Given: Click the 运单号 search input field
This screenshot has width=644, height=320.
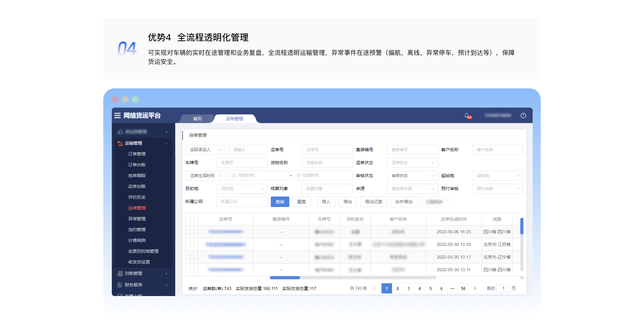Looking at the screenshot, I should tap(327, 150).
